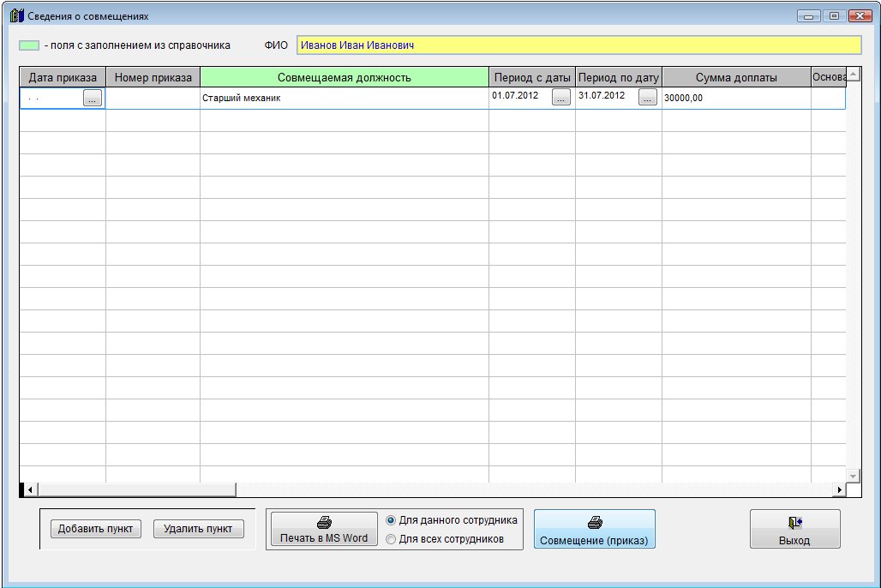Click the Добавить пункт button
Image resolution: width=881 pixels, height=588 pixels.
click(95, 528)
